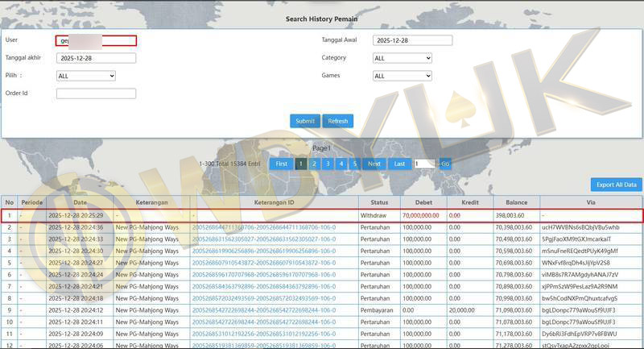This screenshot has width=644, height=349.
Task: Open the Pilih dropdown
Action: (x=86, y=76)
